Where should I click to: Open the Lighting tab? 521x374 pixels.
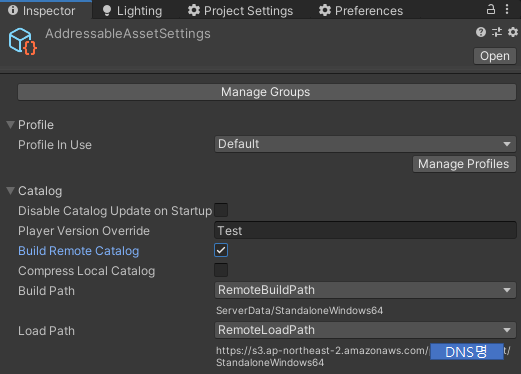pos(132,11)
